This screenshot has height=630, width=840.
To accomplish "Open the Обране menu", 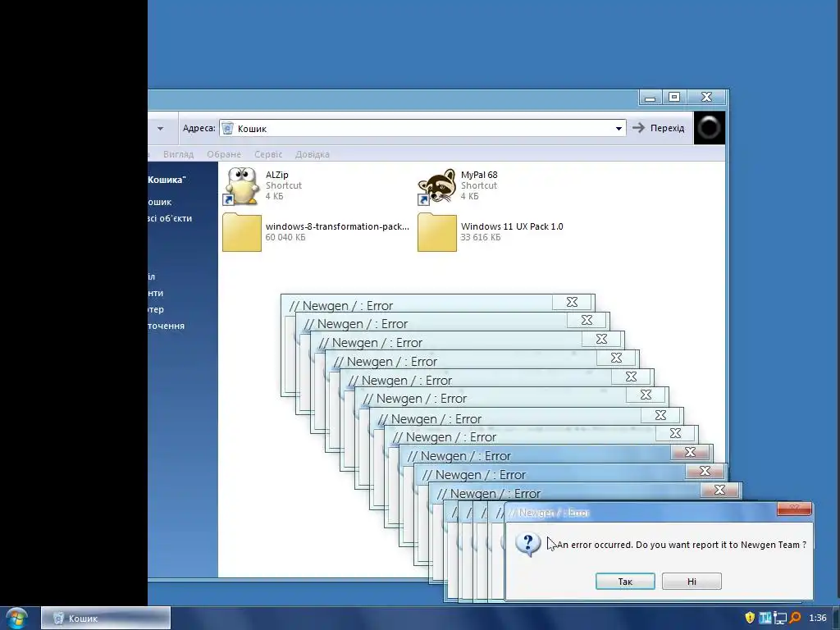I will [224, 154].
